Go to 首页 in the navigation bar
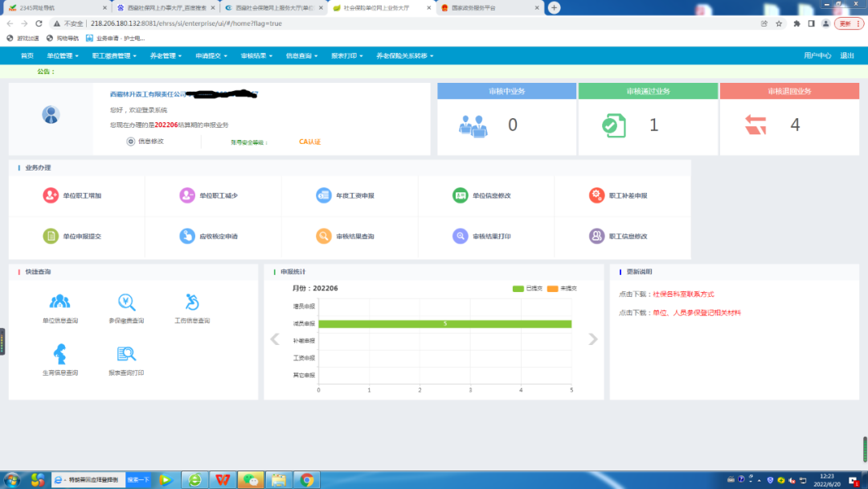Viewport: 868px width, 489px height. [x=27, y=55]
